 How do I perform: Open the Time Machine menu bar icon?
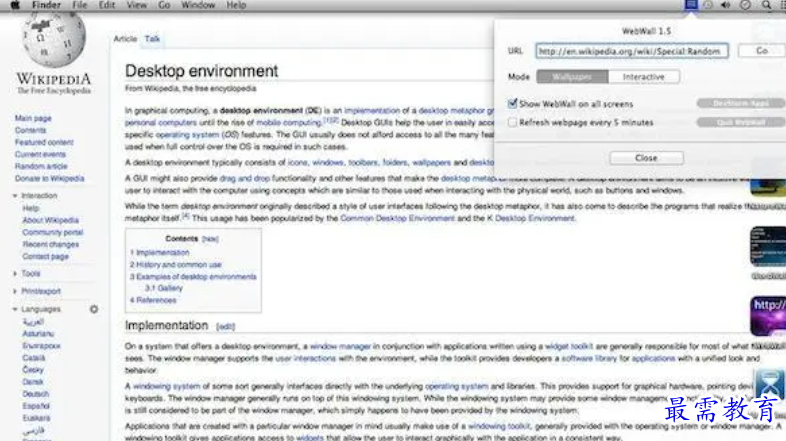pyautogui.click(x=708, y=5)
